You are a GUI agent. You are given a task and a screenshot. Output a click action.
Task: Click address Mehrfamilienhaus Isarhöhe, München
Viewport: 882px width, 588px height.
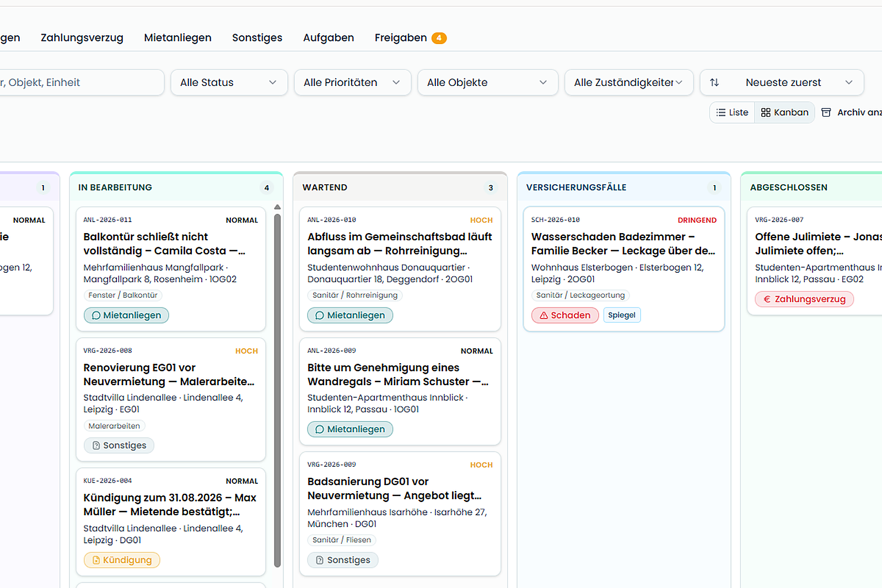[x=397, y=518]
